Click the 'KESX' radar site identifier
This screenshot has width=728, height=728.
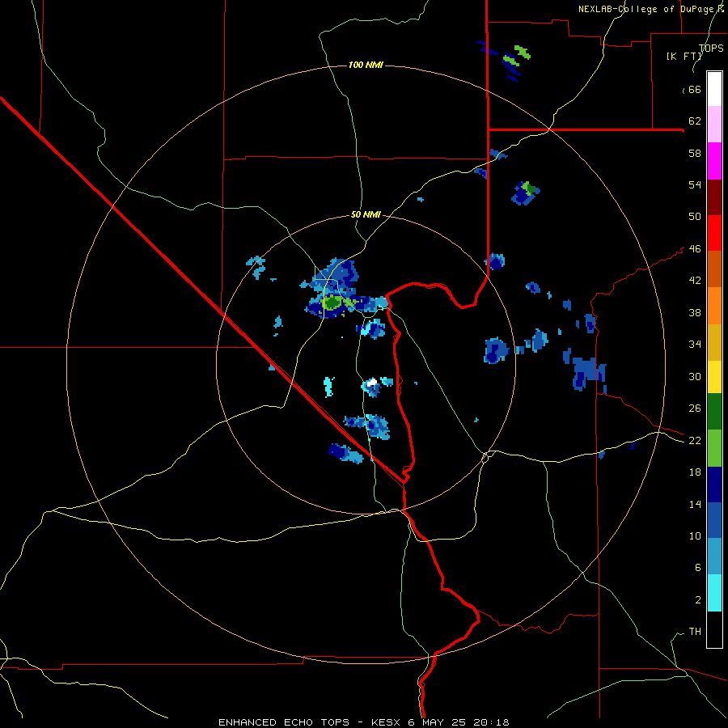click(x=387, y=722)
